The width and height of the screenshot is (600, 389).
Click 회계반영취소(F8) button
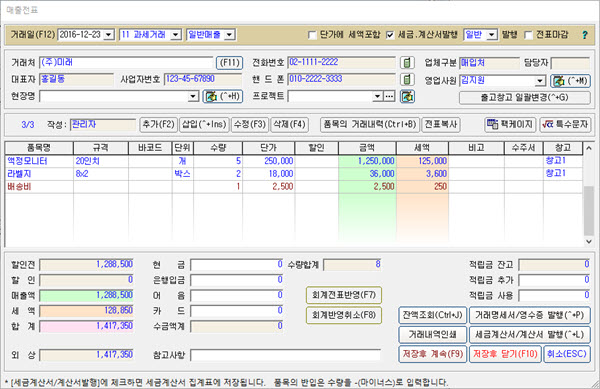pos(344,315)
